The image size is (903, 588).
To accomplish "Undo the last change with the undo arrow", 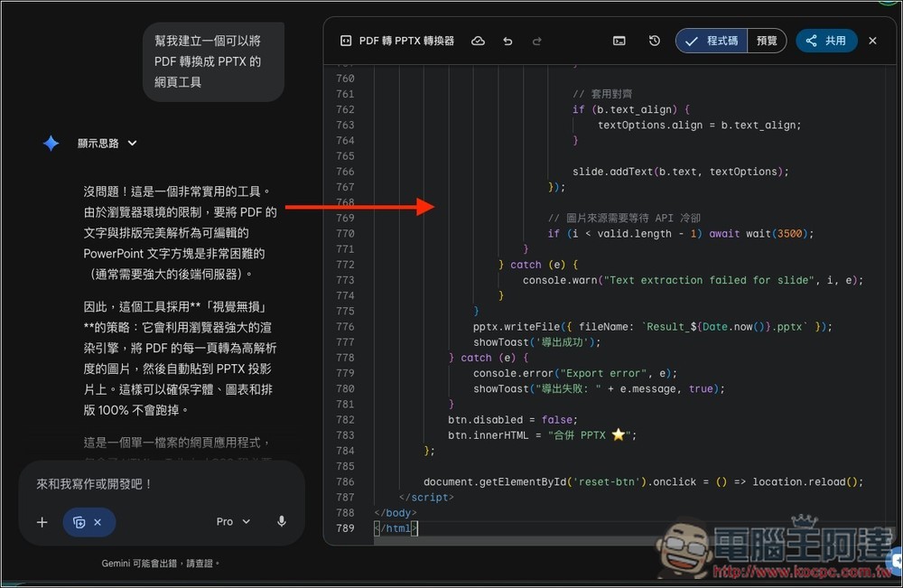I will [507, 41].
